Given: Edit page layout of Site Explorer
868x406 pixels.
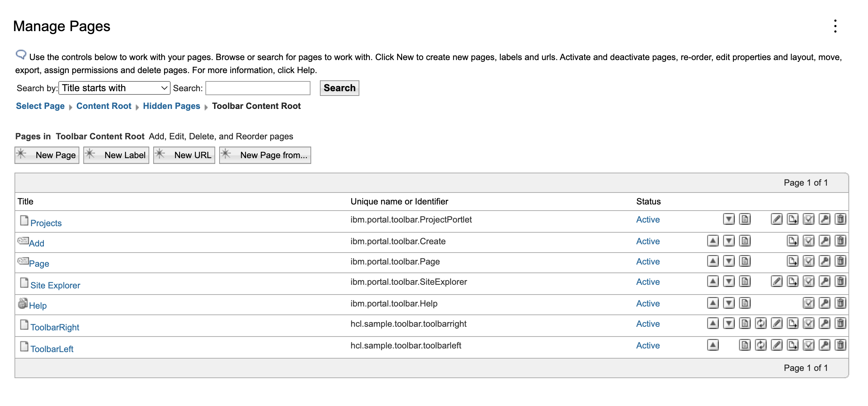Looking at the screenshot, I should tap(776, 282).
